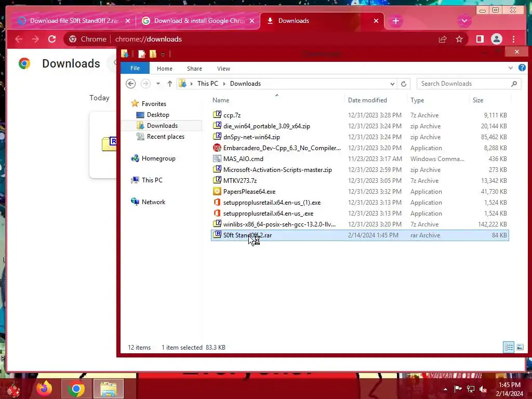This screenshot has height=399, width=532.
Task: Select dnSpy-net-win64.zip file
Action: (360, 137)
